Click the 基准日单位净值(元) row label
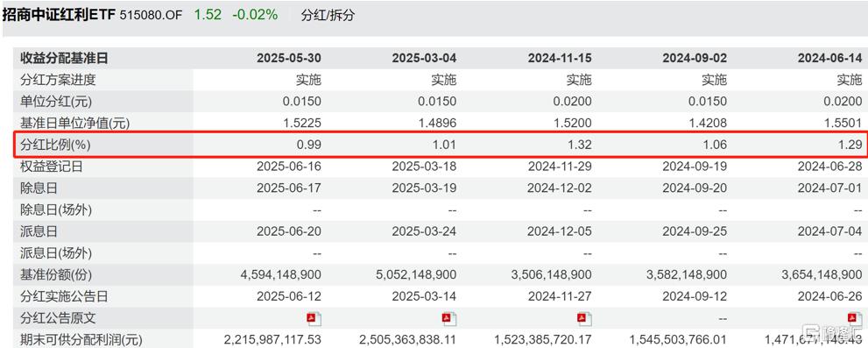The height and width of the screenshot is (348, 868). [x=74, y=123]
